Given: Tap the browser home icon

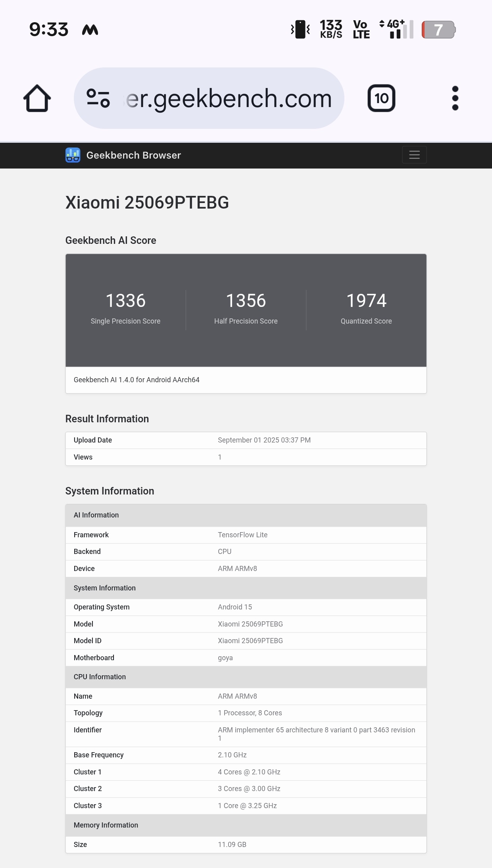Looking at the screenshot, I should (37, 98).
